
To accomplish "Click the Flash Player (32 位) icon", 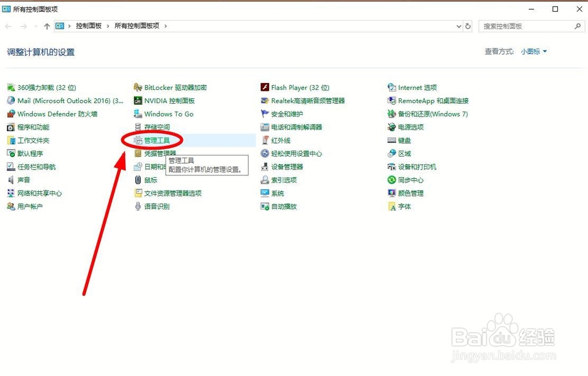I will 265,88.
